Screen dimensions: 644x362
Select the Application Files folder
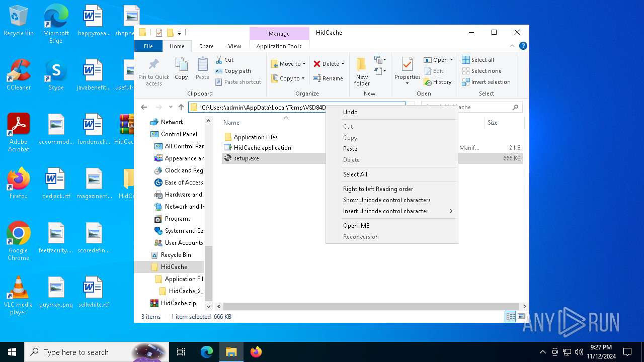point(256,137)
